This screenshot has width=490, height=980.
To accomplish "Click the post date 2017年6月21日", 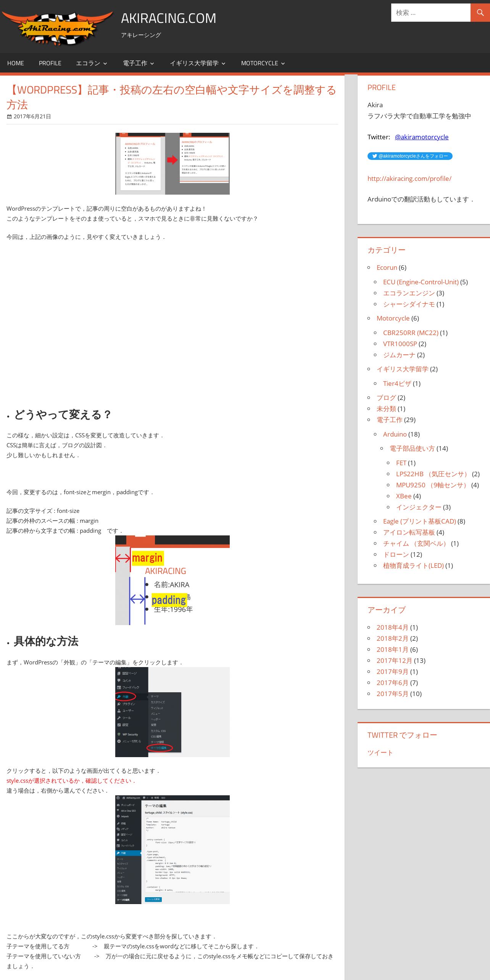I will coord(32,116).
